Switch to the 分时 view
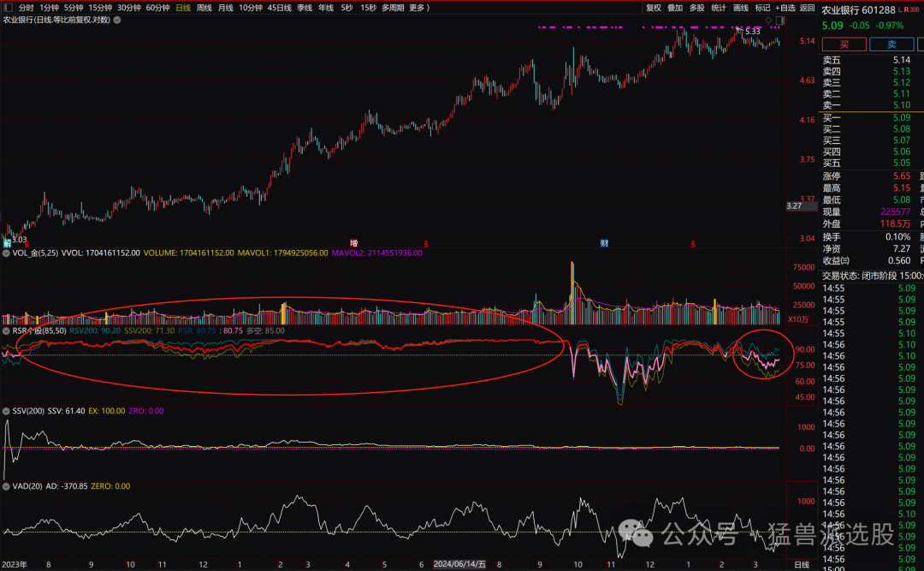 [x=26, y=8]
